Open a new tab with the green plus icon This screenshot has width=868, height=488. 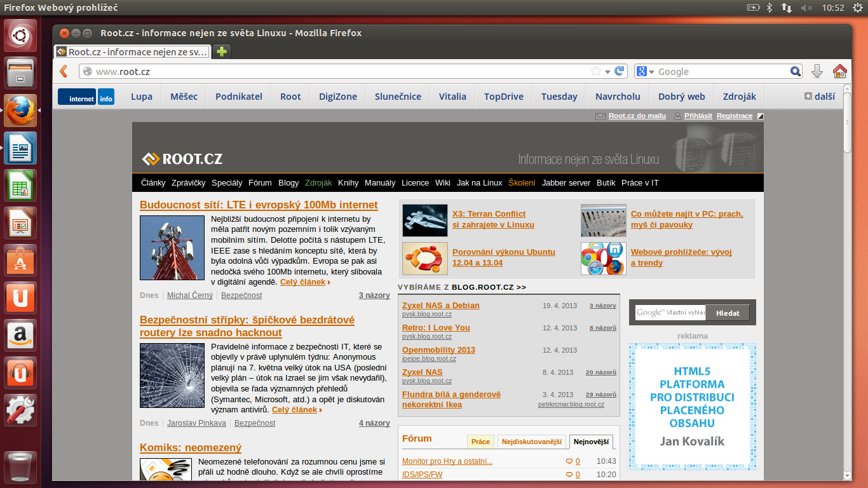tap(220, 51)
